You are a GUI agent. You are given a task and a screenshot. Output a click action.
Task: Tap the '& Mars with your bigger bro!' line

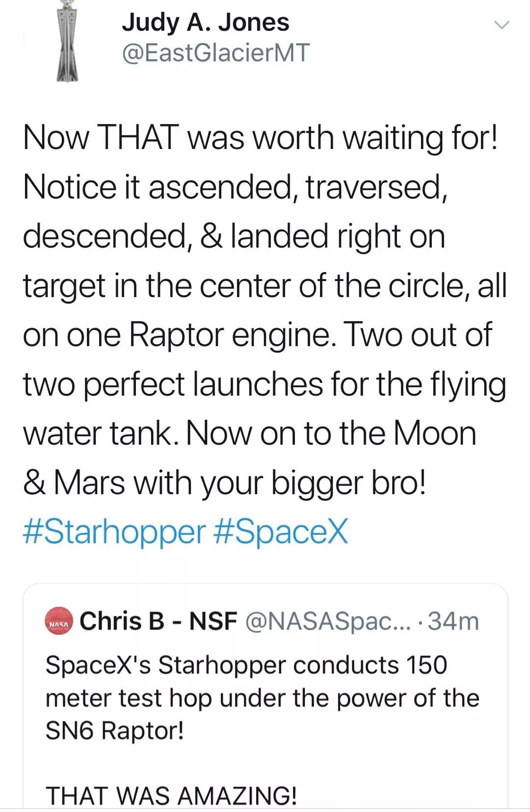pyautogui.click(x=224, y=483)
